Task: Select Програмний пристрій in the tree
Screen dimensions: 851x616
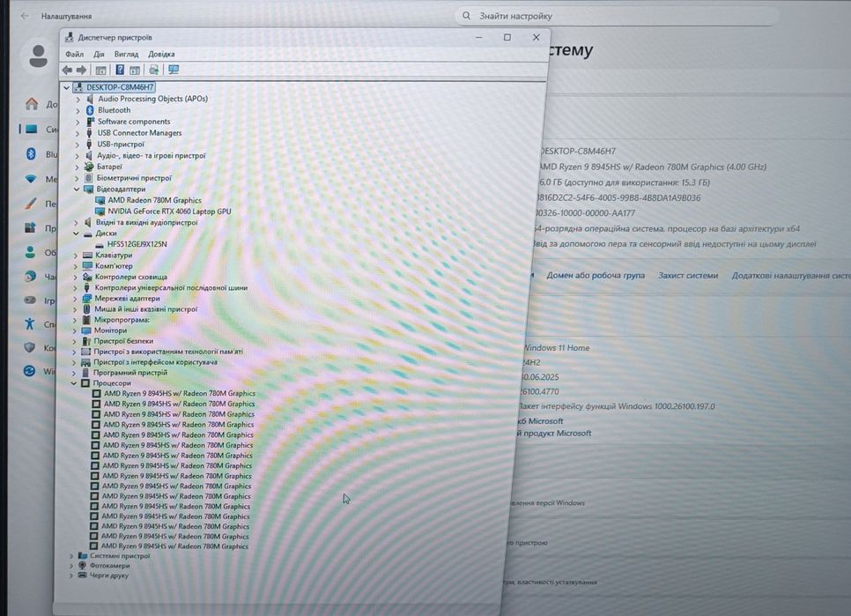Action: [x=130, y=373]
